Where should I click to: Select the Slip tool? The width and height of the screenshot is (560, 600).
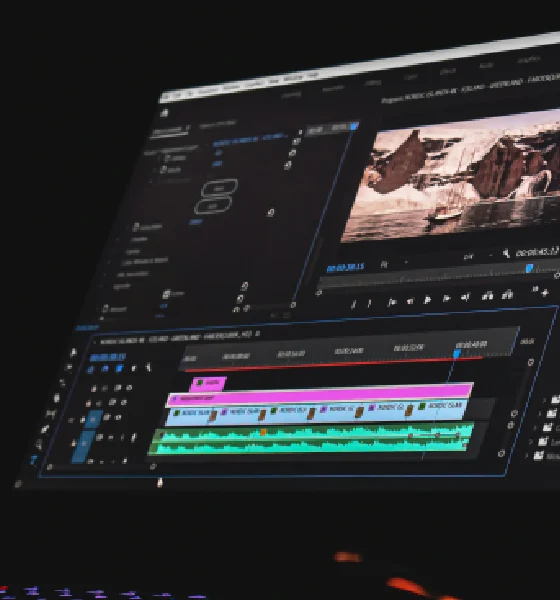[51, 413]
